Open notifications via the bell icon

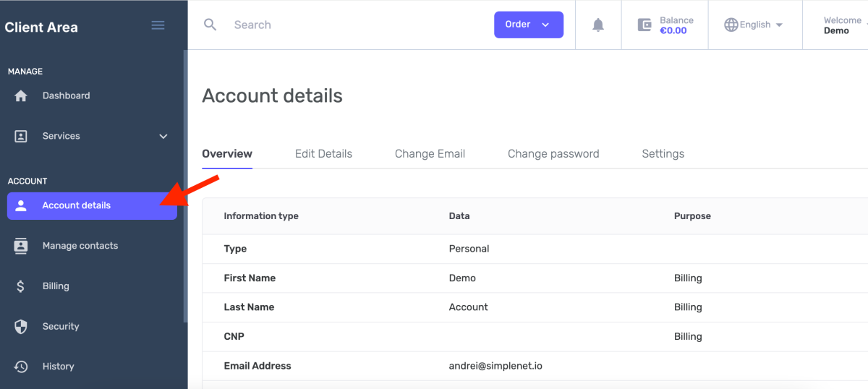(x=598, y=25)
